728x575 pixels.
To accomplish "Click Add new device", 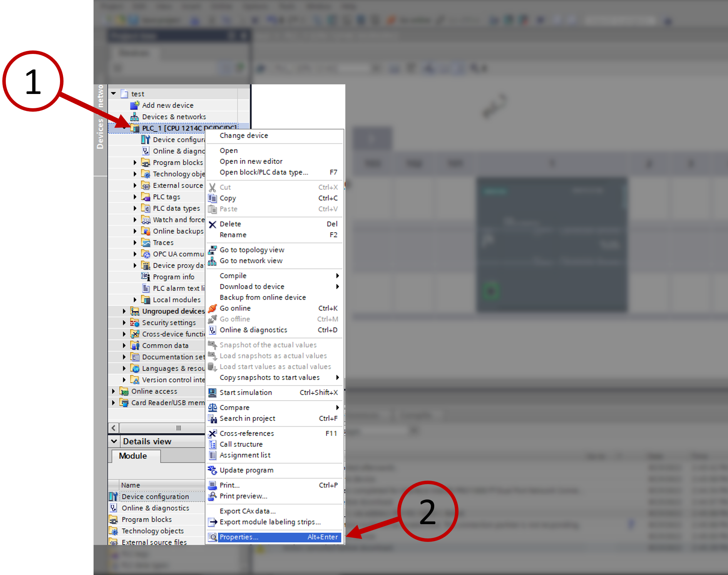I will pos(167,105).
